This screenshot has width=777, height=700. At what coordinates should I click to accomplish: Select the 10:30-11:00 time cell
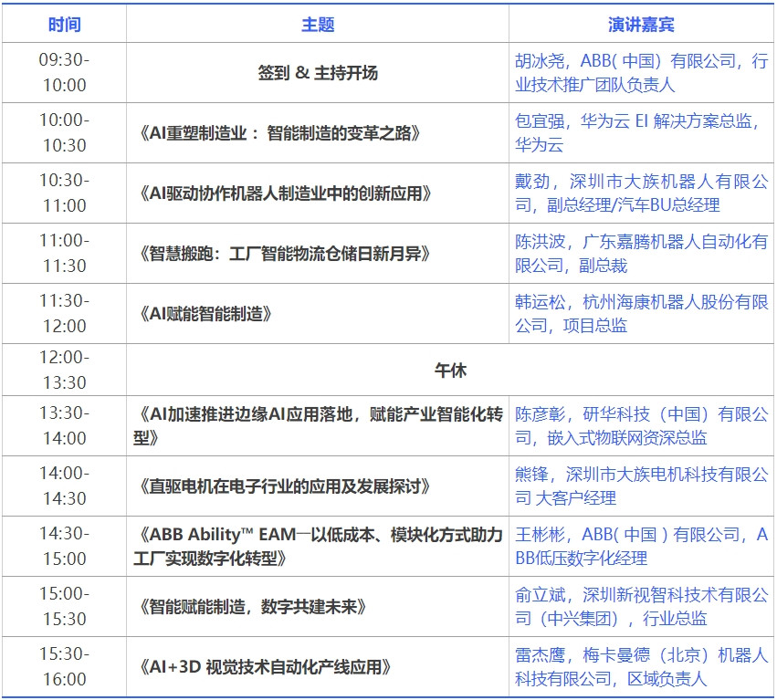[x=65, y=193]
